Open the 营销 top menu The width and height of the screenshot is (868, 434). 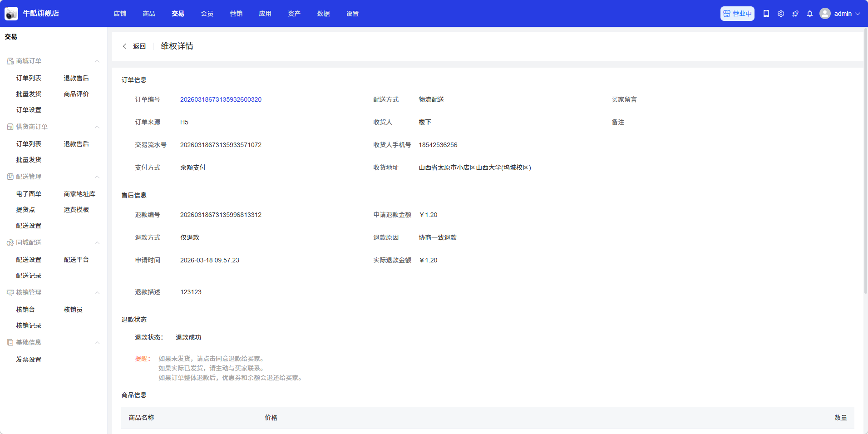(236, 14)
